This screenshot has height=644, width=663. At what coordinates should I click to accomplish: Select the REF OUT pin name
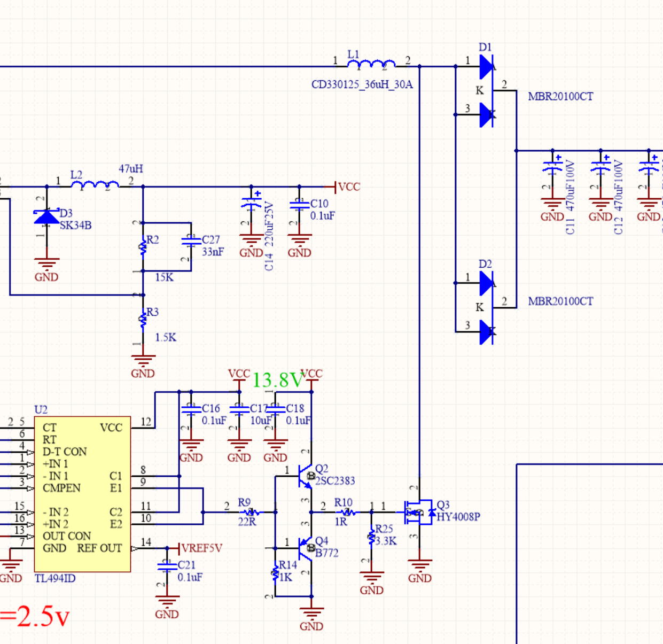(x=99, y=548)
